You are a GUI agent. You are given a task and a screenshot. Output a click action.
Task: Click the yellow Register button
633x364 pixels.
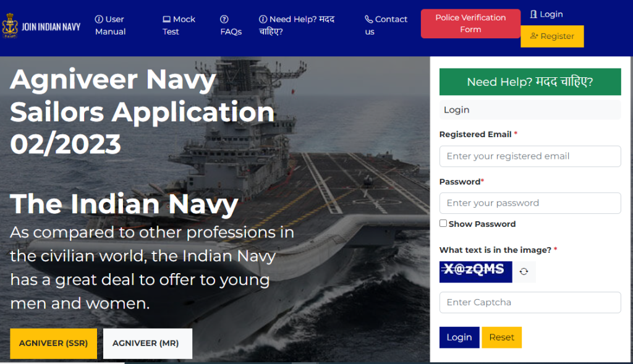552,36
